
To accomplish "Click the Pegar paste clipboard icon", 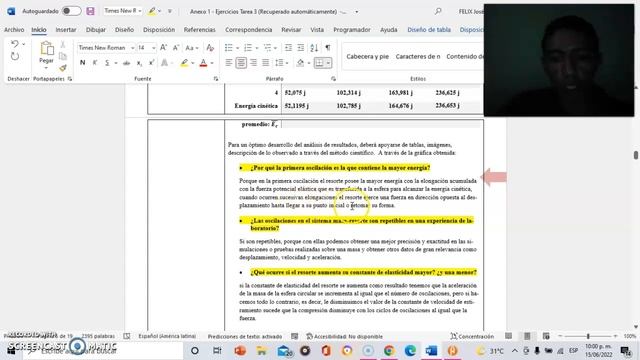I will [47, 49].
